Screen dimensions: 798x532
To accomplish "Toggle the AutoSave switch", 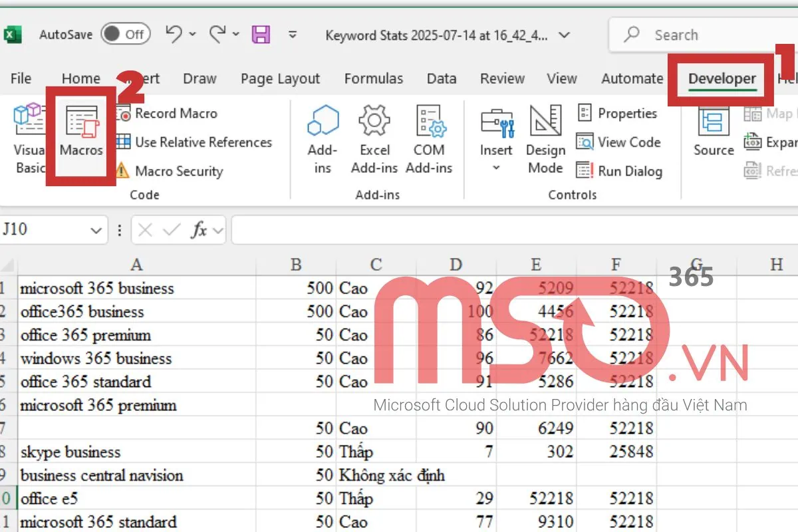I will (x=126, y=35).
